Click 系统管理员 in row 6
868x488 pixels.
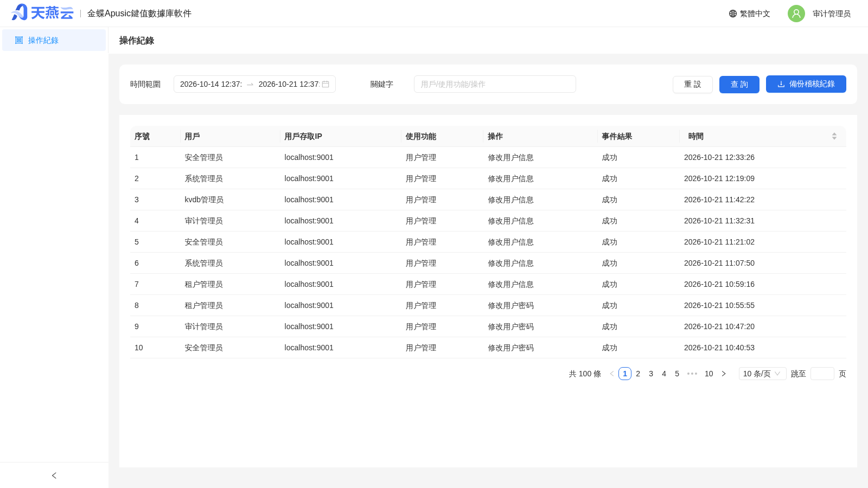pyautogui.click(x=203, y=263)
